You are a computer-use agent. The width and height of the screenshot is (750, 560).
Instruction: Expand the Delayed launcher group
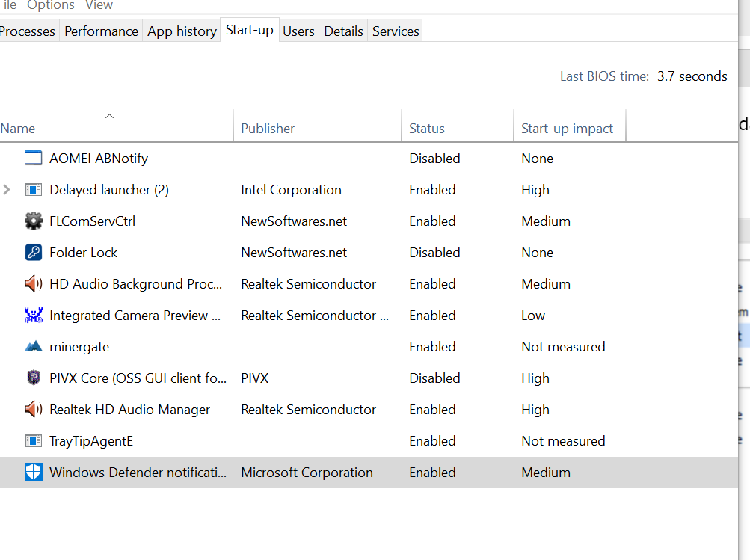coord(7,190)
